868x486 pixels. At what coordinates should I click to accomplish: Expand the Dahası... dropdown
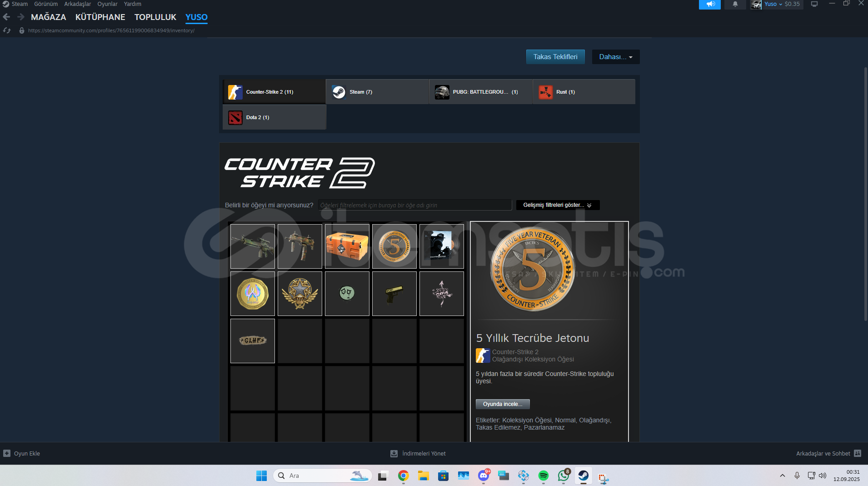click(616, 57)
